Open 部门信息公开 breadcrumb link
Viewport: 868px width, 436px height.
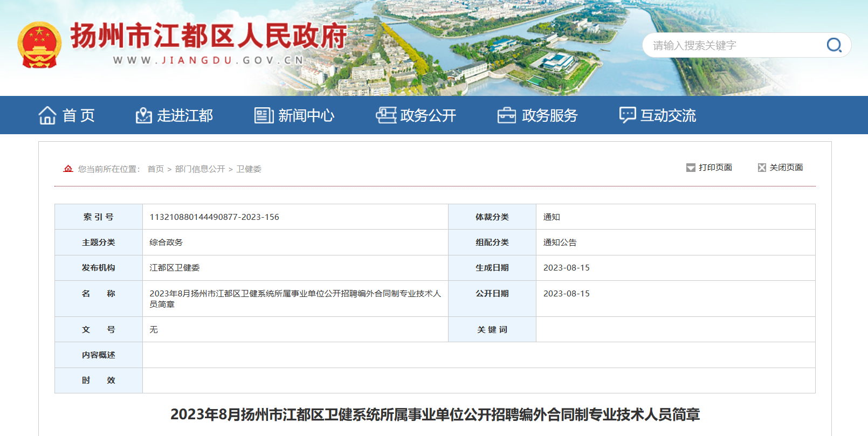point(200,169)
